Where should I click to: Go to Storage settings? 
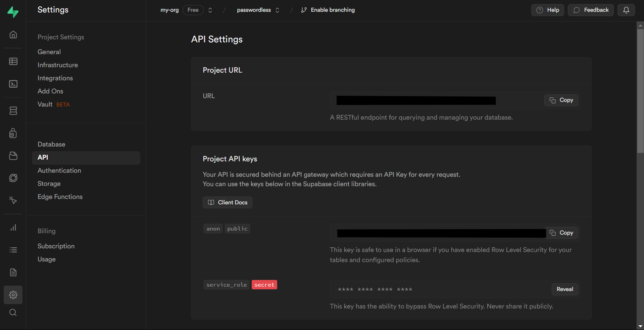pyautogui.click(x=49, y=183)
